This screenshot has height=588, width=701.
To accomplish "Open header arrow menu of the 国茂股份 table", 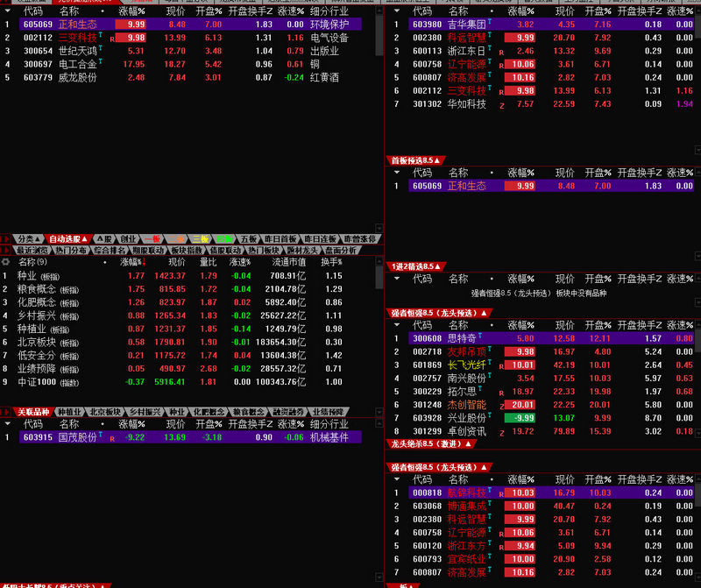I will pyautogui.click(x=8, y=423).
